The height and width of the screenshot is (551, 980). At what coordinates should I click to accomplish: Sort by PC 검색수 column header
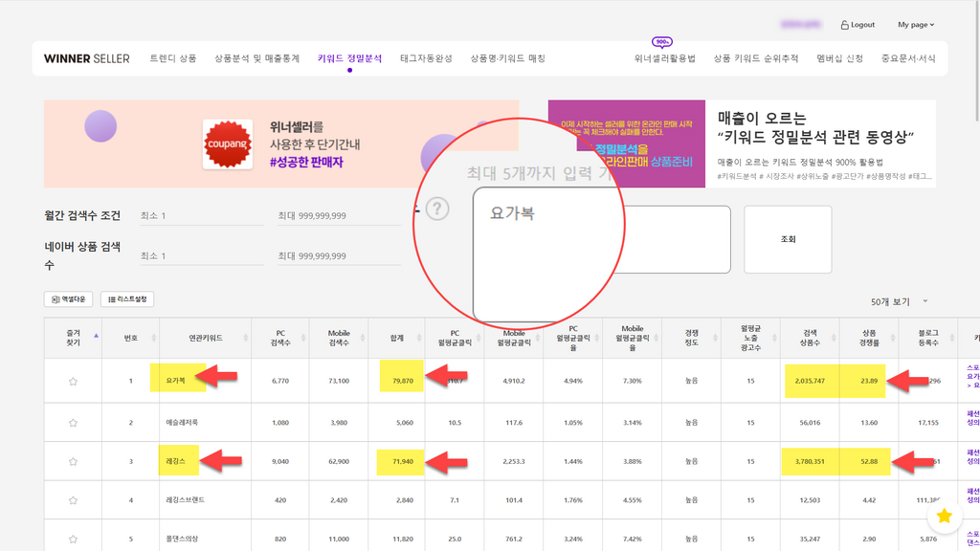pos(280,338)
